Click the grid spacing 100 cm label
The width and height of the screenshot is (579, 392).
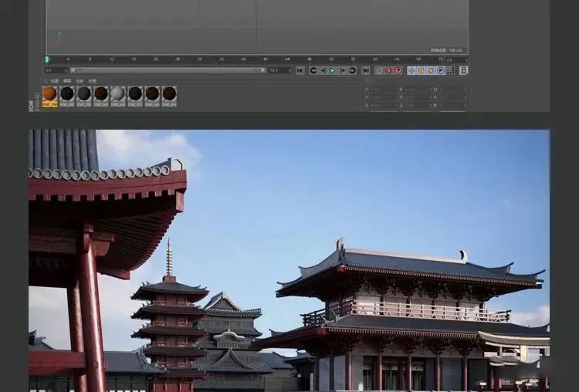point(446,50)
